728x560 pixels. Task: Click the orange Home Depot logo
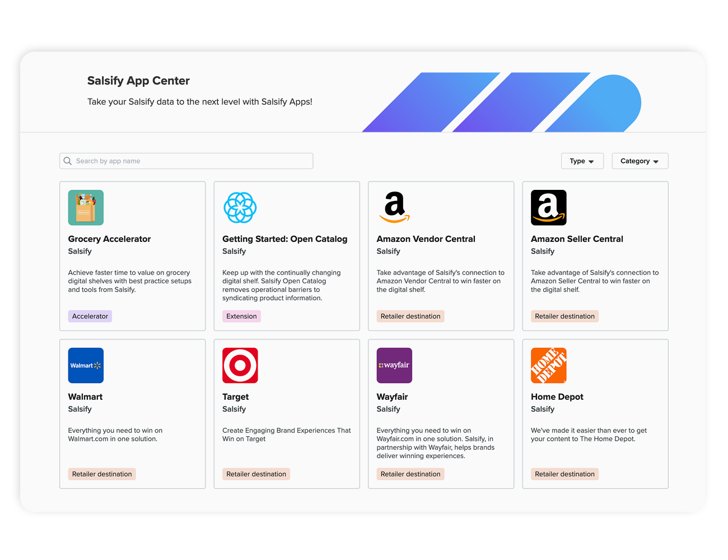click(x=549, y=366)
